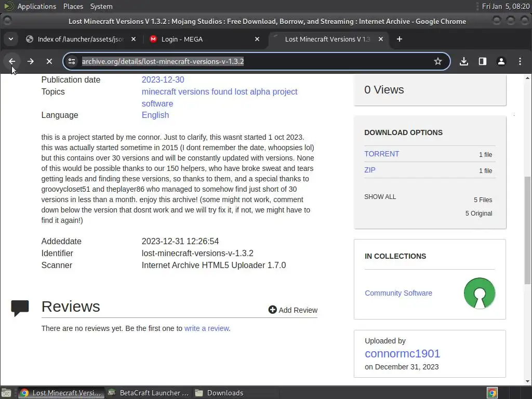Screen dimensions: 532x399
Task: Toggle Chrome side panel icon
Action: [x=483, y=61]
